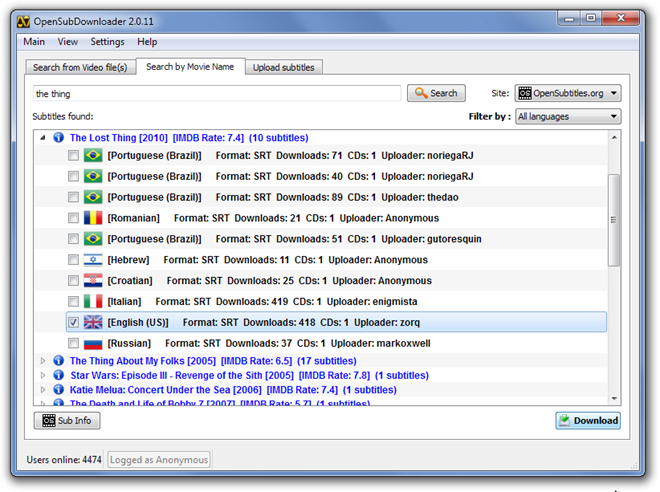Image resolution: width=660 pixels, height=492 pixels.
Task: Click the English (US) flag icon
Action: (x=93, y=322)
